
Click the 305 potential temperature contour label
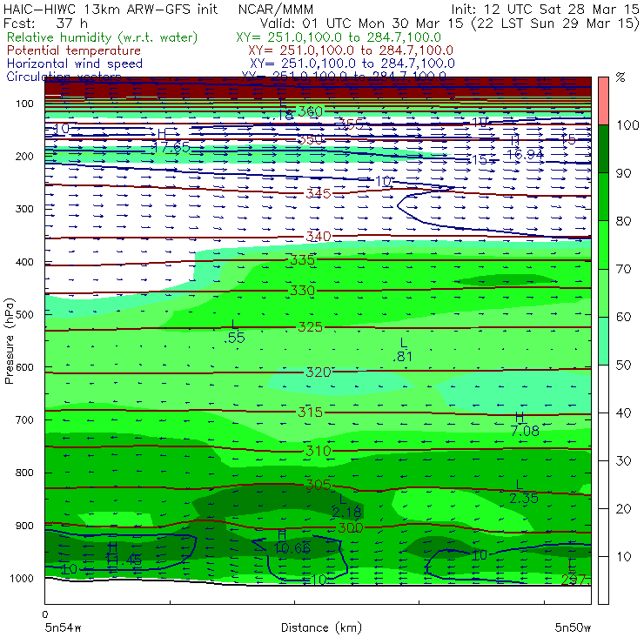tap(318, 485)
